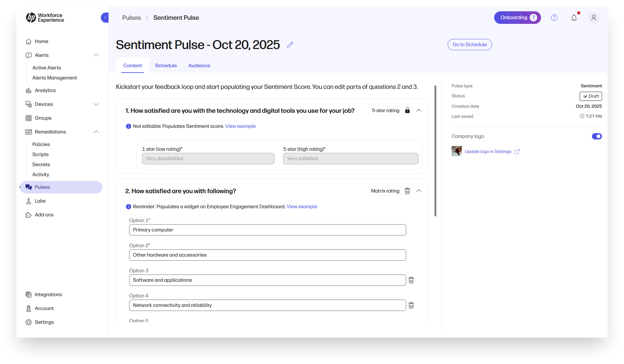Switch to the Audience tab
Viewport: 624px width, 364px height.
coord(199,65)
